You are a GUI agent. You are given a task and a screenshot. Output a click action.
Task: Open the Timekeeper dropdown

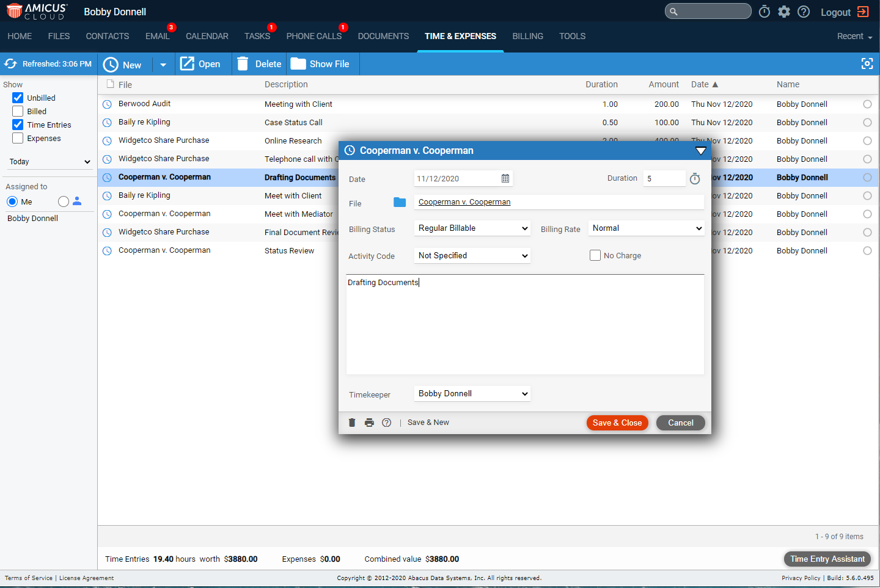pos(472,394)
